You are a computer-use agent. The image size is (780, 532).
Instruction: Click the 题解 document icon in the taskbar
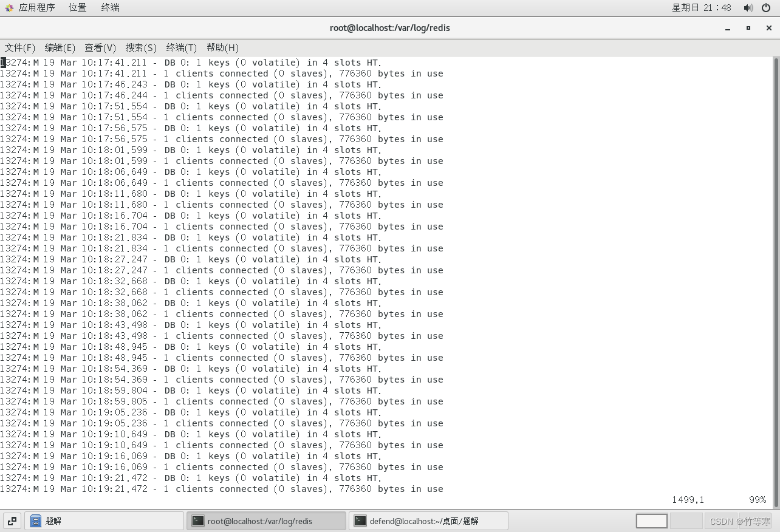coord(36,521)
